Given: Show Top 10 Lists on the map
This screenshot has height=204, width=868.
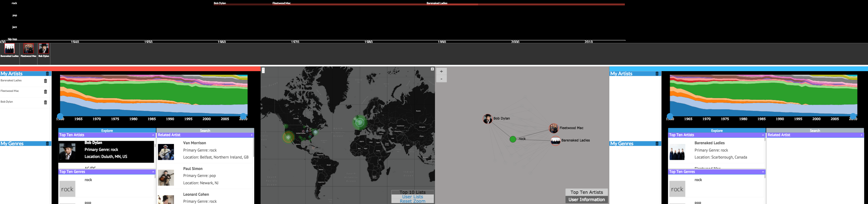Looking at the screenshot, I should point(412,192).
